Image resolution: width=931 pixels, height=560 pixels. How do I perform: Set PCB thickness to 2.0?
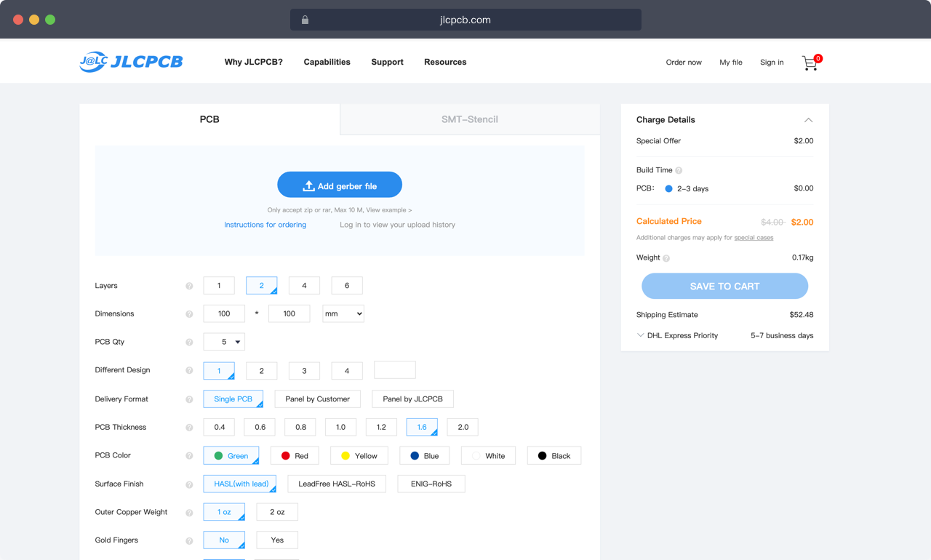[463, 427]
